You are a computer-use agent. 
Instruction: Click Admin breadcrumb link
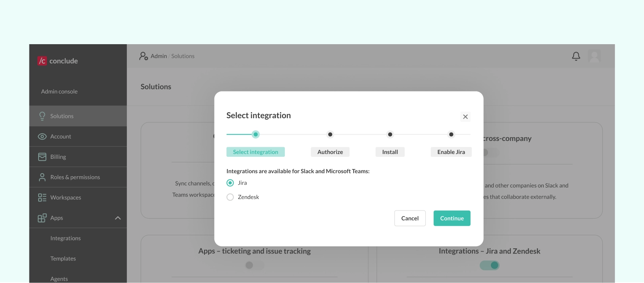coord(159,56)
